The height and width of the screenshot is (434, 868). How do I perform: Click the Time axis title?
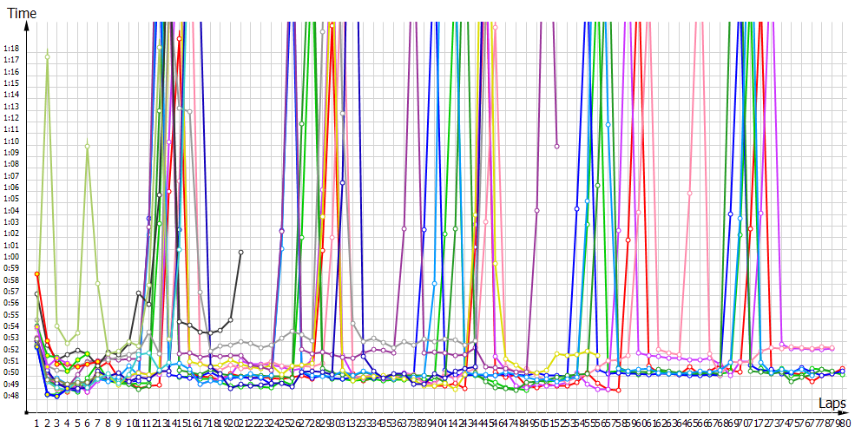[23, 14]
